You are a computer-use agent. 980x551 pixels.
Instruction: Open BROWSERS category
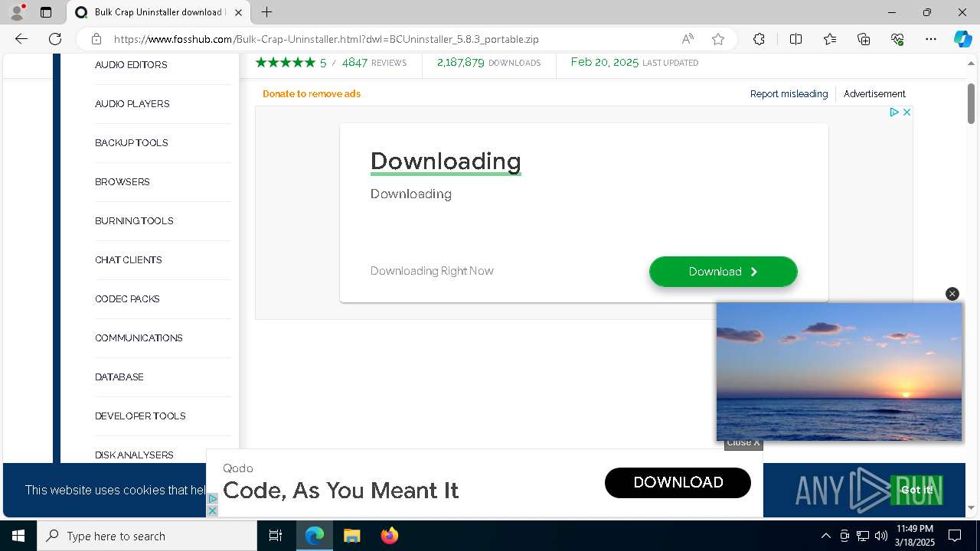coord(122,182)
